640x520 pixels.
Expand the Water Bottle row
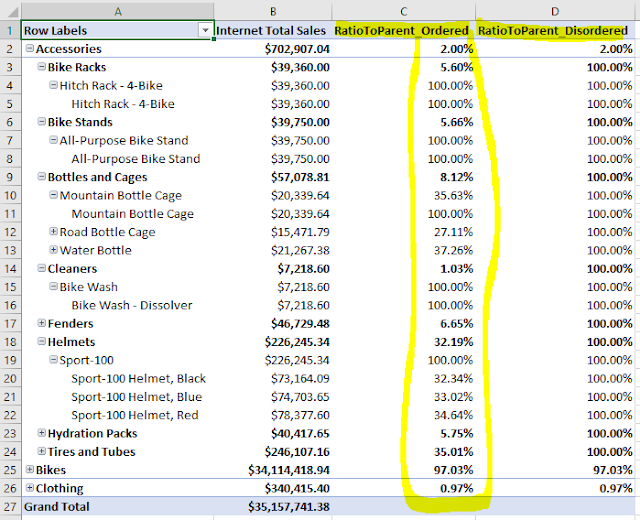click(53, 249)
